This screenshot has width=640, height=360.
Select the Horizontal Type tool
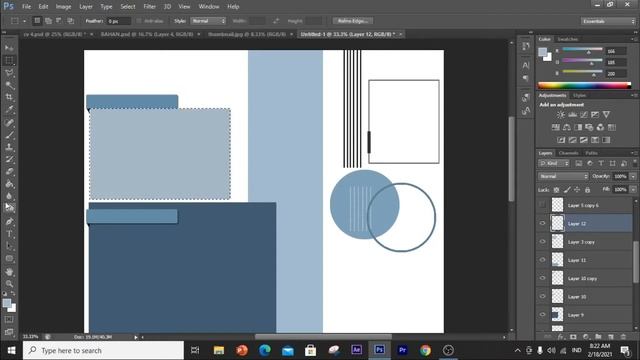[9, 234]
